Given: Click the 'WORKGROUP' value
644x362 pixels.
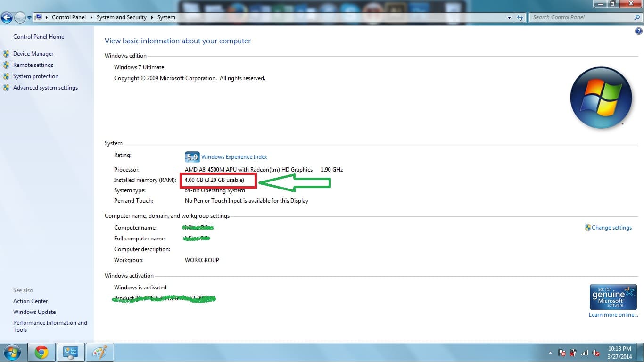Looking at the screenshot, I should pyautogui.click(x=202, y=260).
